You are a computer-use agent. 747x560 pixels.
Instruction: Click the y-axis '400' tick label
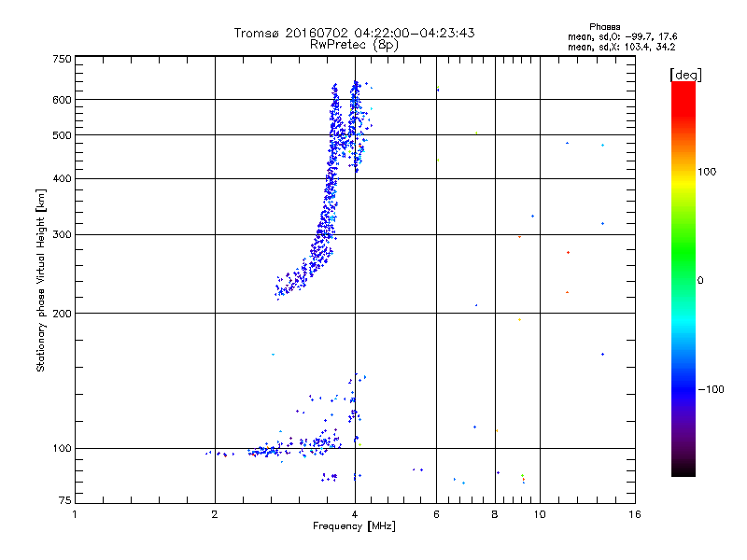coord(62,179)
